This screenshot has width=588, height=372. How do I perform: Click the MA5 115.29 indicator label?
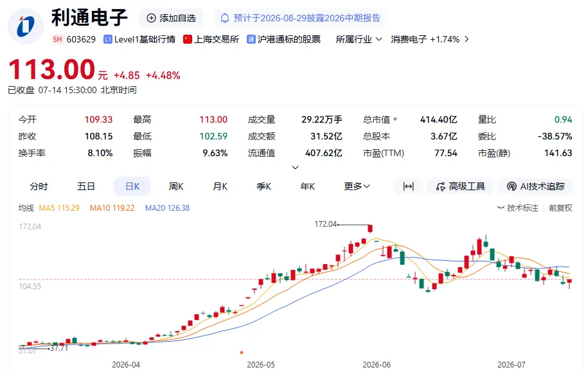tap(59, 208)
